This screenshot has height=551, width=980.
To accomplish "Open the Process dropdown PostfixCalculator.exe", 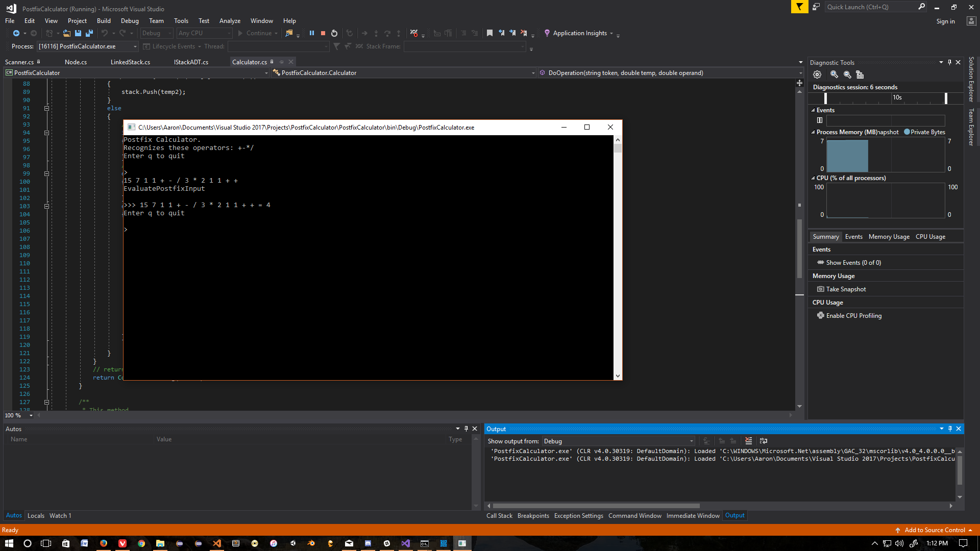I will [x=135, y=46].
